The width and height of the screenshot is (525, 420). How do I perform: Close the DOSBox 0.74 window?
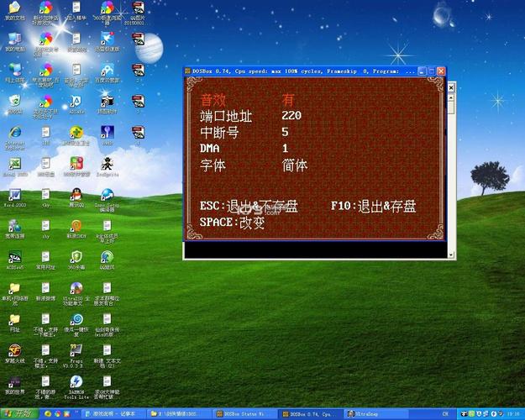coord(441,71)
